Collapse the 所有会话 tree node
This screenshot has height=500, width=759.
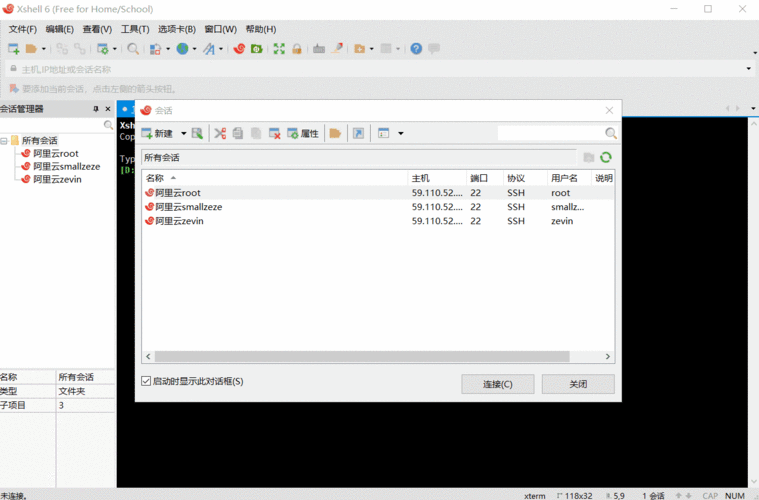point(4,141)
